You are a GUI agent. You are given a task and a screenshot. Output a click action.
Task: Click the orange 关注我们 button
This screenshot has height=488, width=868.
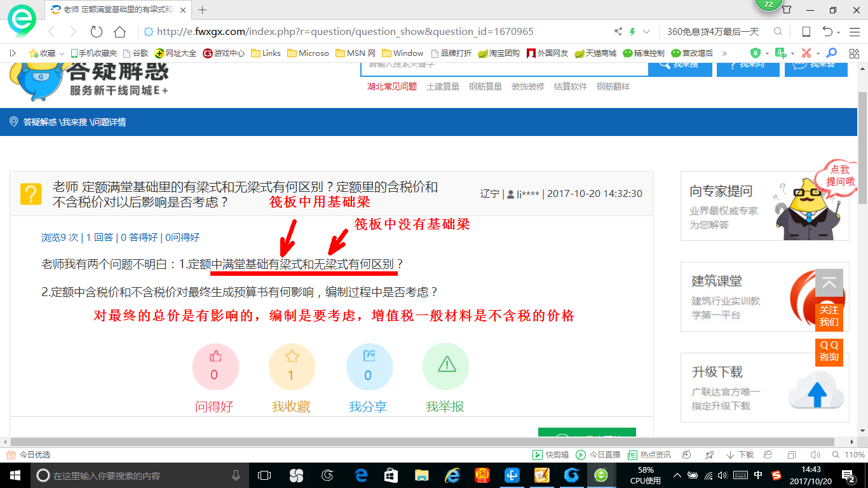[829, 316]
